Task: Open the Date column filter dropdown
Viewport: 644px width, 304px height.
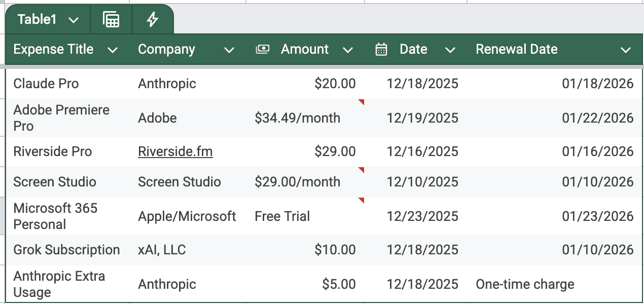Action: (450, 50)
